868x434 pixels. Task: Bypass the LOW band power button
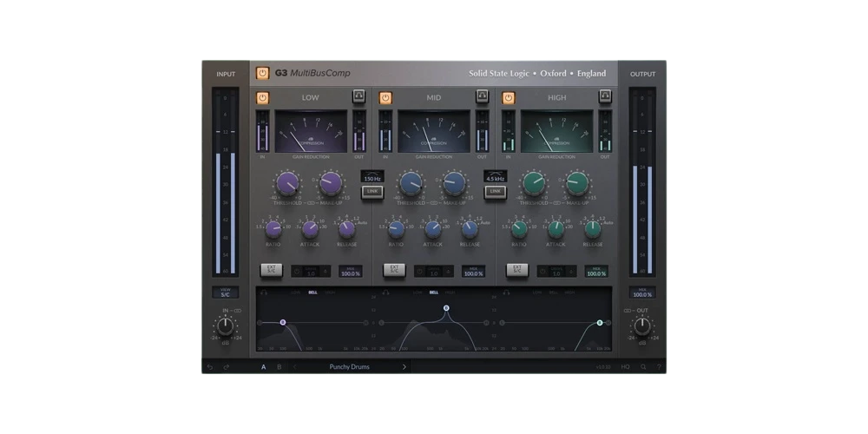click(262, 98)
